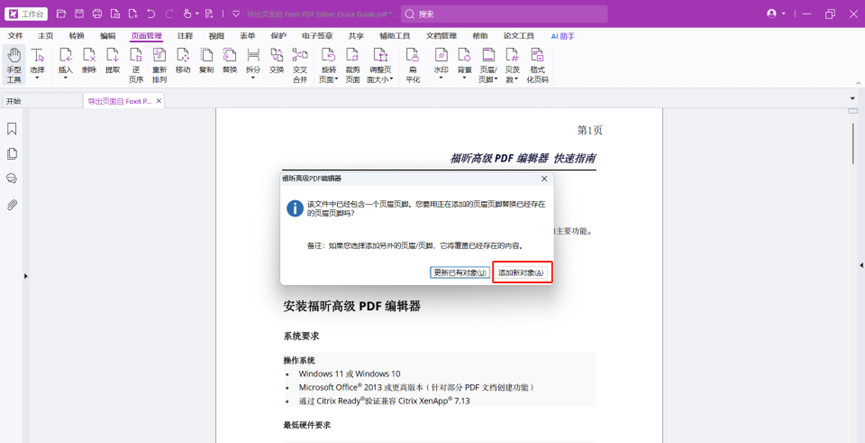Screen dimensions: 865x443
Task: Switch to the 电子签章 ribbon tab
Action: (317, 36)
